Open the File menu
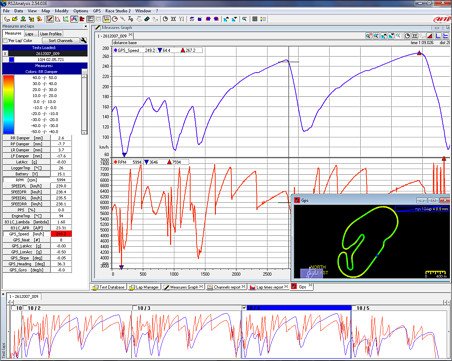 point(6,11)
